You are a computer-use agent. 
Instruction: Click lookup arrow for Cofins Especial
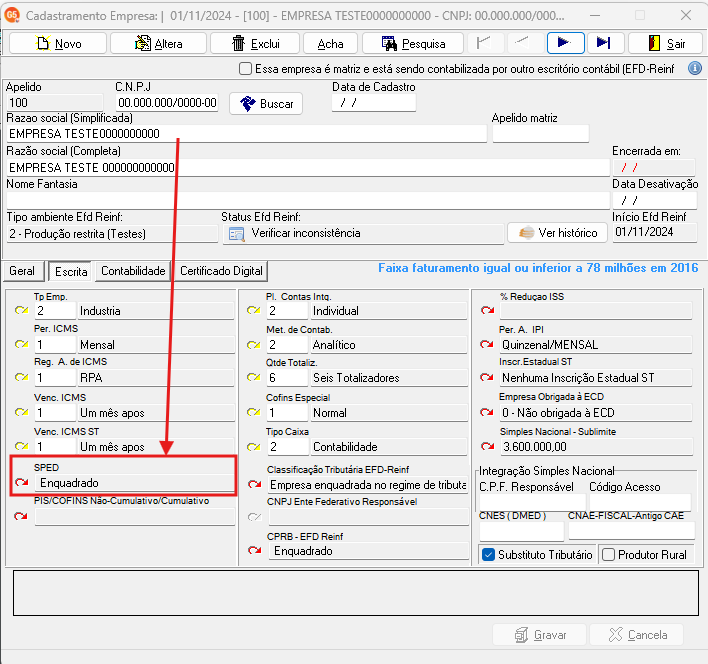(x=254, y=412)
